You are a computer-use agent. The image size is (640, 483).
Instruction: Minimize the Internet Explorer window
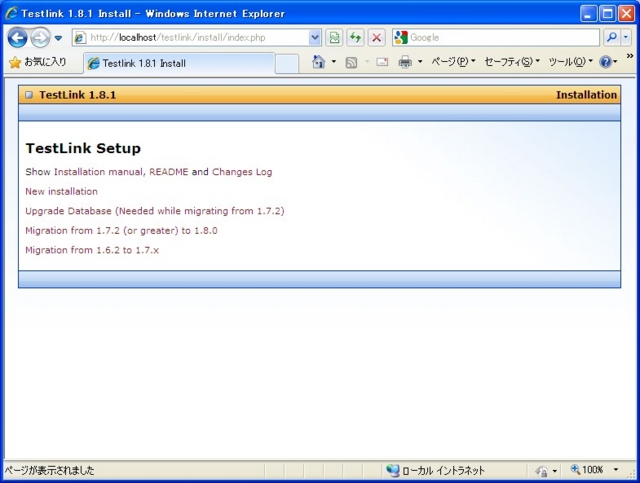(588, 14)
